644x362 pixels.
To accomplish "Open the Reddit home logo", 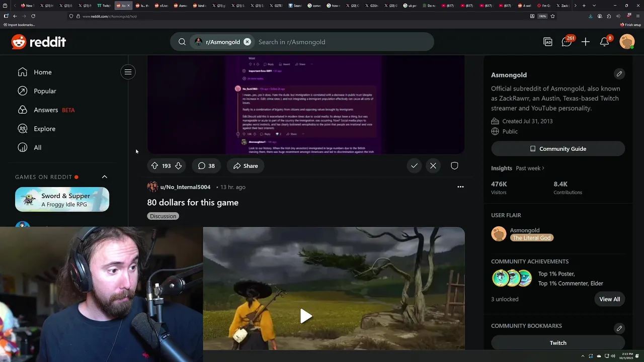I will tap(39, 42).
